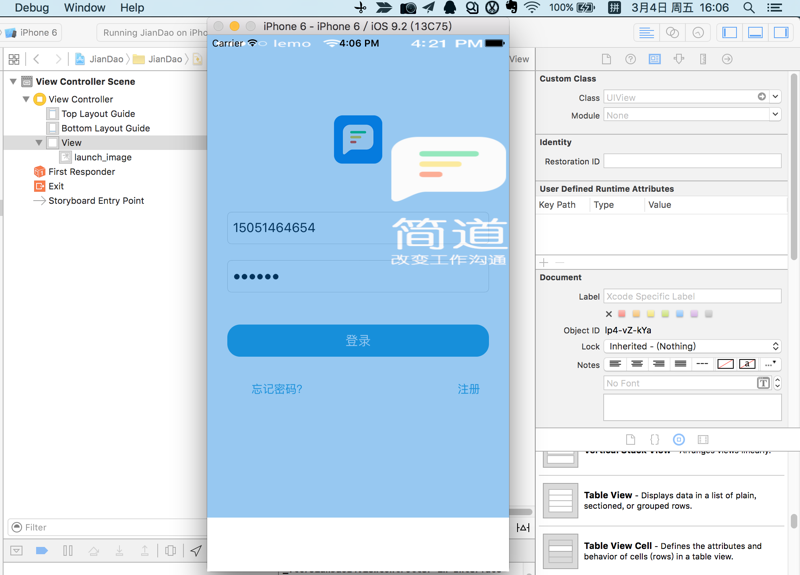Viewport: 800px width, 575px height.
Task: Show the Object library
Action: (679, 439)
